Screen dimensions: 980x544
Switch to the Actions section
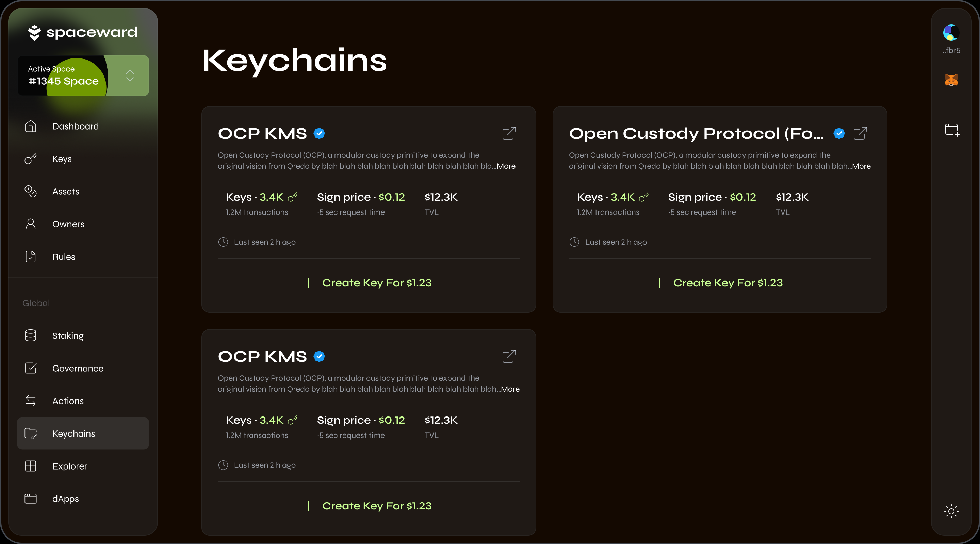click(30, 401)
